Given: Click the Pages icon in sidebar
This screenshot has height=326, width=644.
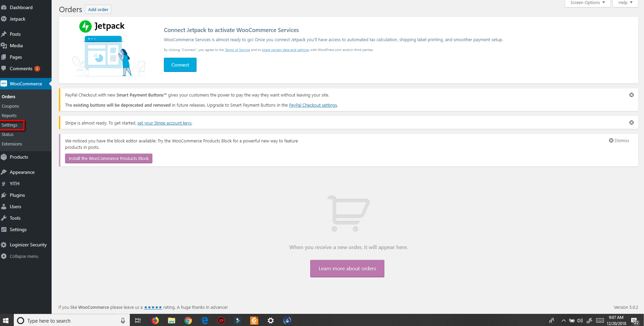Looking at the screenshot, I should 4,57.
